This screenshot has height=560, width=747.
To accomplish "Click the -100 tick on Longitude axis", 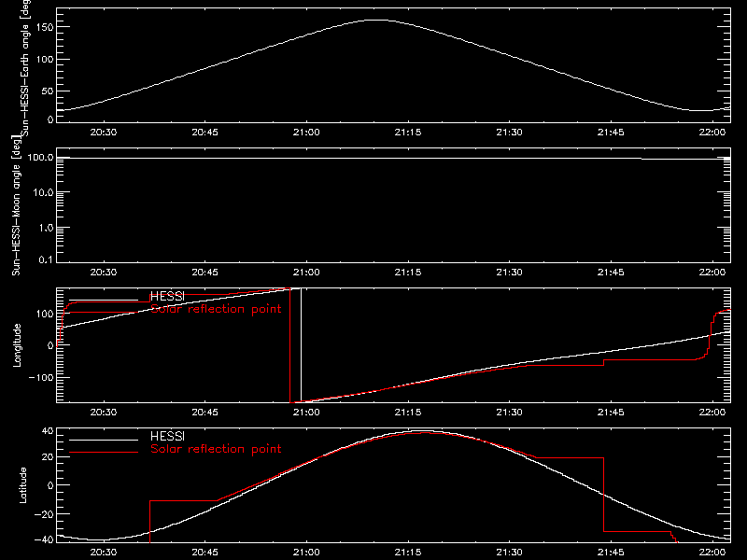I will (x=41, y=377).
